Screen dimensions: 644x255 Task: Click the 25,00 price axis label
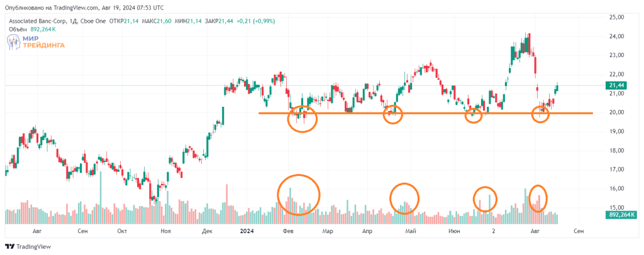tap(616, 17)
